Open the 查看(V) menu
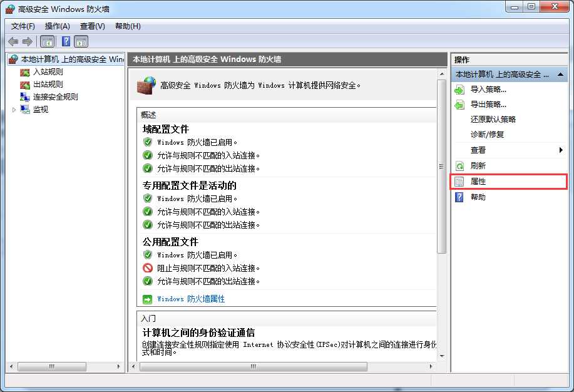This screenshot has width=574, height=392. pos(92,26)
